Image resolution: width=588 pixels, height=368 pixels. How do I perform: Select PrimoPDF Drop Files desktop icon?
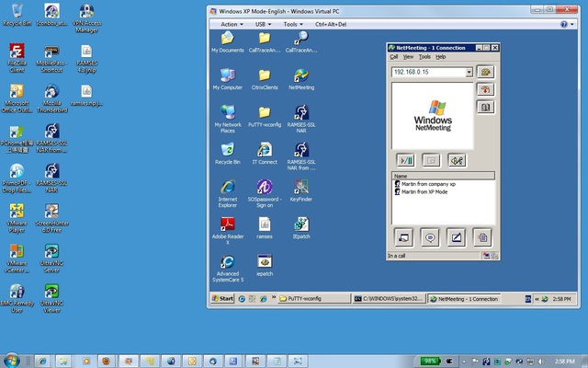17,178
